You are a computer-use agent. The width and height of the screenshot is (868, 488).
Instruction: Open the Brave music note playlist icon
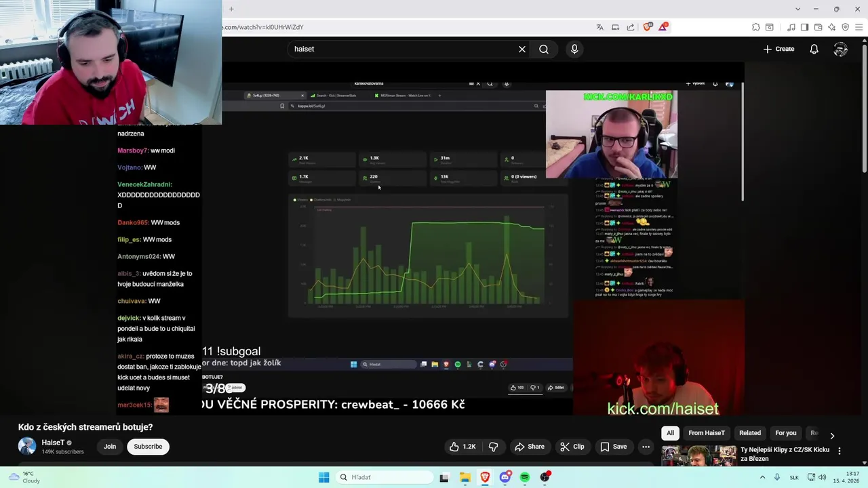point(791,27)
